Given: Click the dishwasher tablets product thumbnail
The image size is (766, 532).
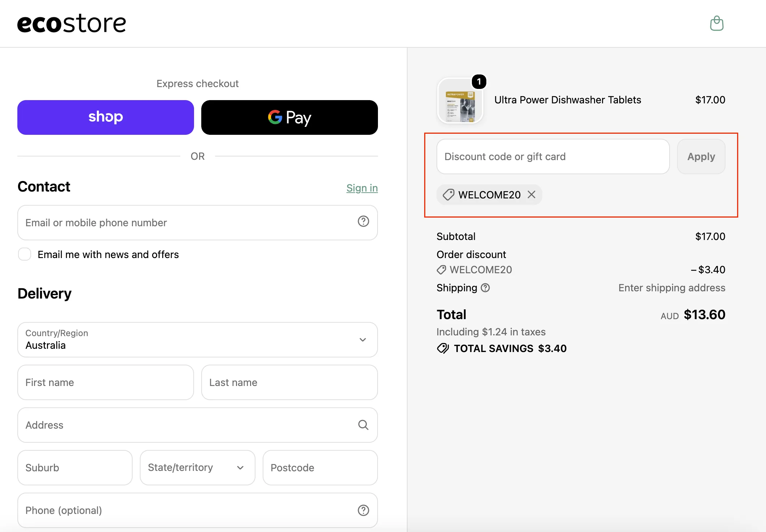Looking at the screenshot, I should [460, 101].
